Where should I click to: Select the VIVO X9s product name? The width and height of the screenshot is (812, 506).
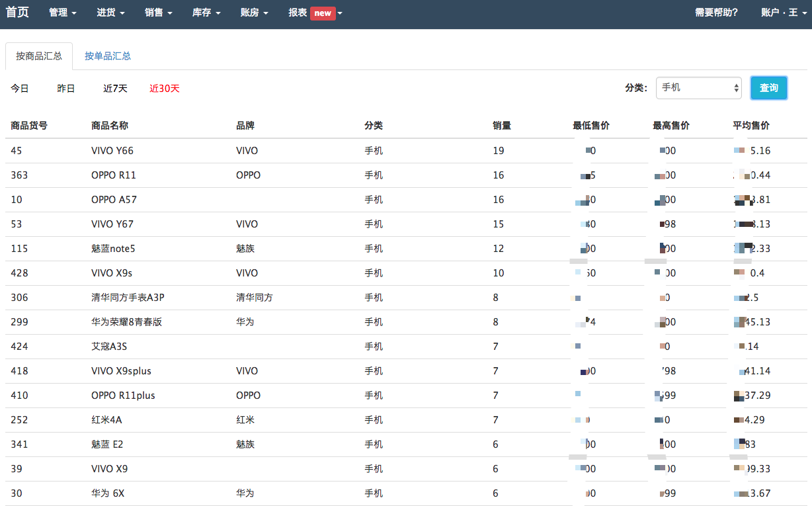tap(112, 273)
